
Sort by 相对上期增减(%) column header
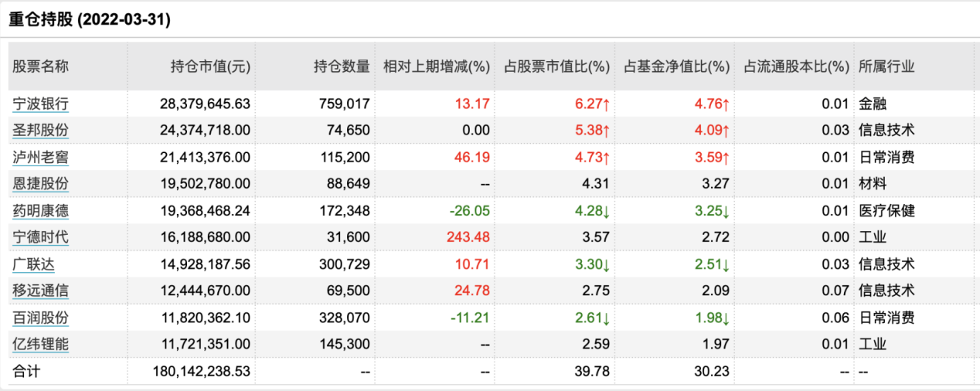(437, 66)
